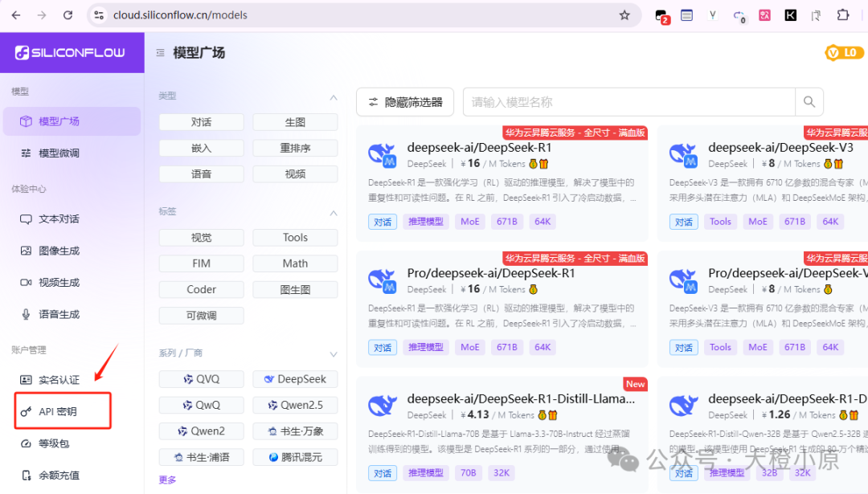The width and height of the screenshot is (868, 494).
Task: Filter by 腾讯混元 vendor
Action: coord(295,458)
